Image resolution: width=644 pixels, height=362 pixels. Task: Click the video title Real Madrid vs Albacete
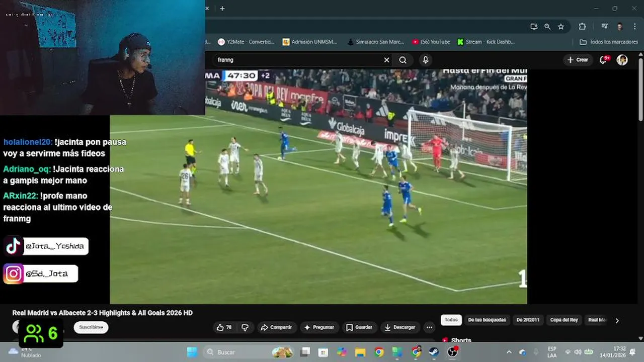pyautogui.click(x=103, y=313)
